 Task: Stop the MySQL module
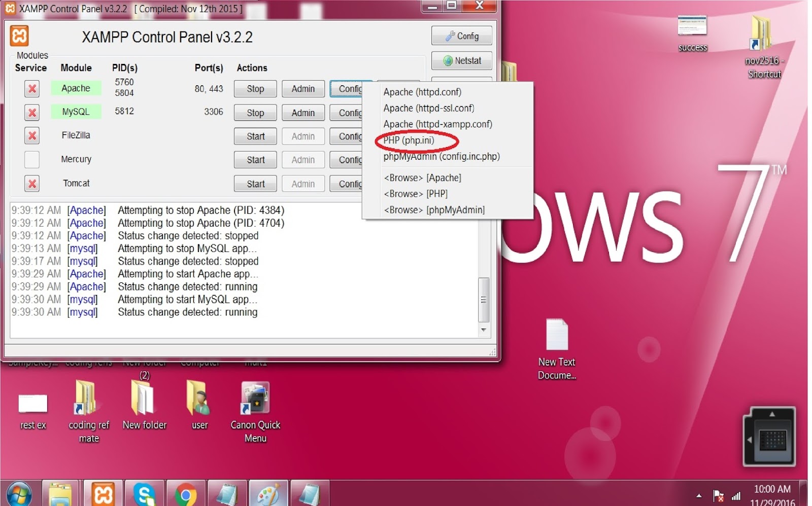click(x=255, y=113)
